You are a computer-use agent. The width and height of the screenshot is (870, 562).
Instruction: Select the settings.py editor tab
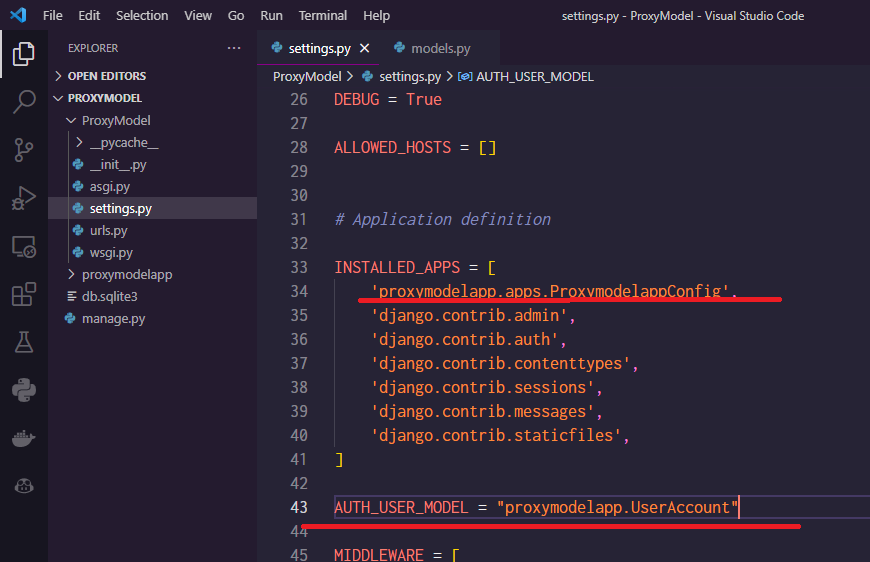pos(319,48)
